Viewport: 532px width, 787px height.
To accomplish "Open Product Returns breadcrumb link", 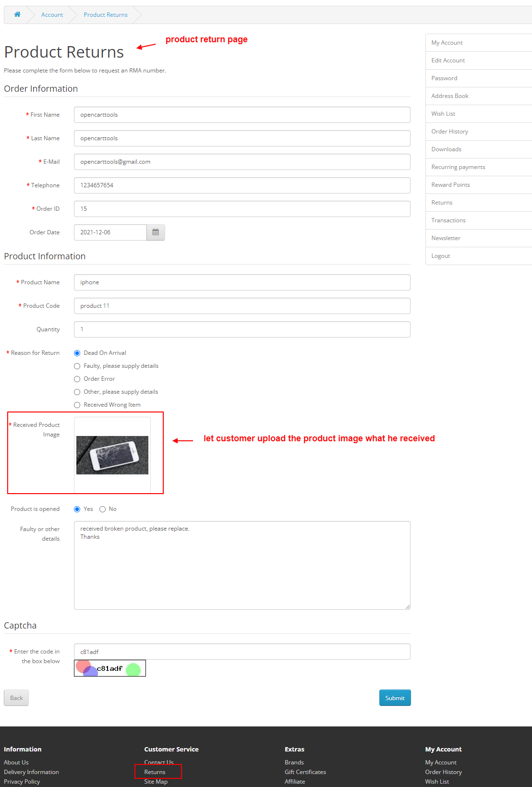I will [x=106, y=15].
